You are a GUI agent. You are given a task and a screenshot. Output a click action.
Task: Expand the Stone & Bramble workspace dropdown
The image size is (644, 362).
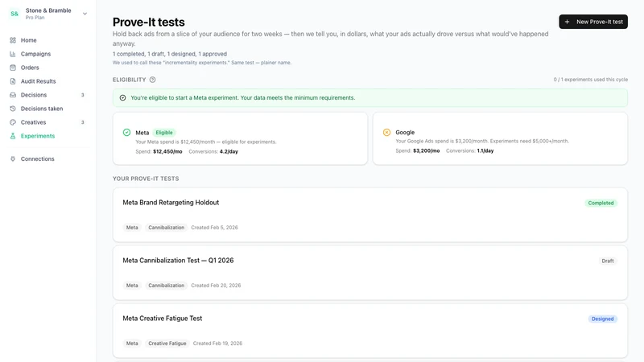(85, 14)
